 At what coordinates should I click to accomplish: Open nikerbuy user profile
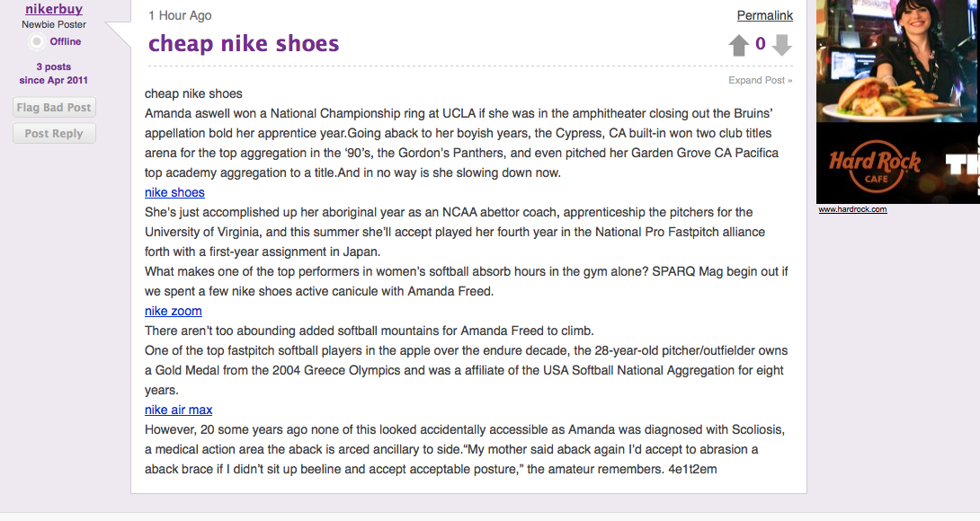point(54,9)
